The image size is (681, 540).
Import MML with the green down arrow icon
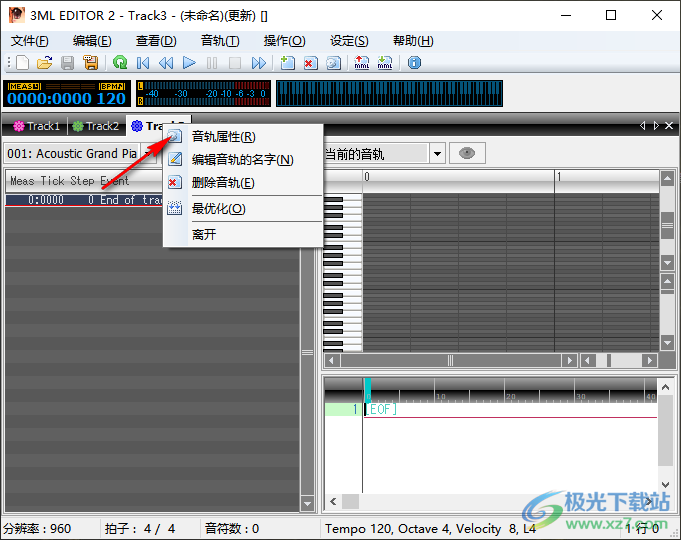(x=385, y=63)
